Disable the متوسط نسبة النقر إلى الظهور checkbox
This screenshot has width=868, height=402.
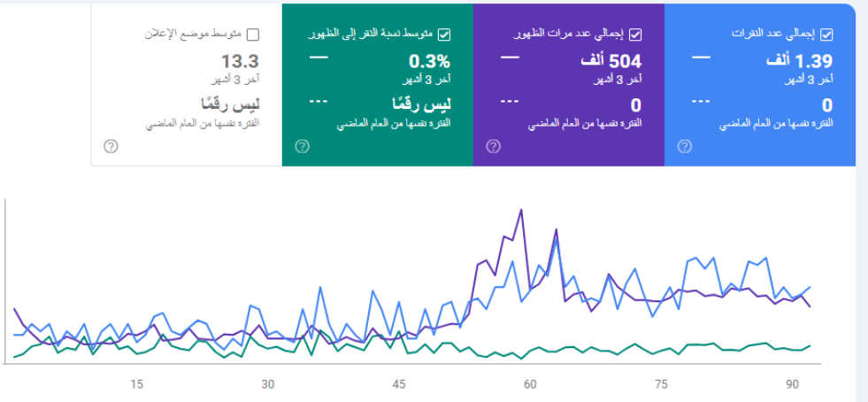[x=444, y=35]
